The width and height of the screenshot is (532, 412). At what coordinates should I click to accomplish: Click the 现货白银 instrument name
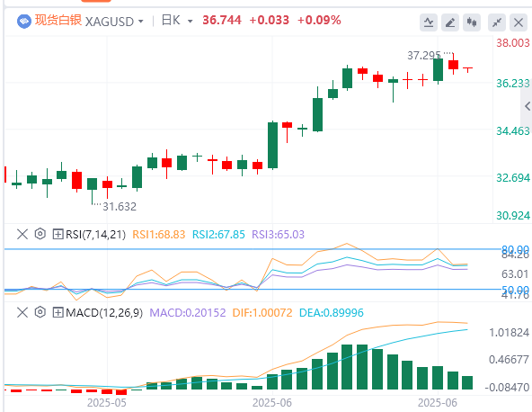pos(58,21)
